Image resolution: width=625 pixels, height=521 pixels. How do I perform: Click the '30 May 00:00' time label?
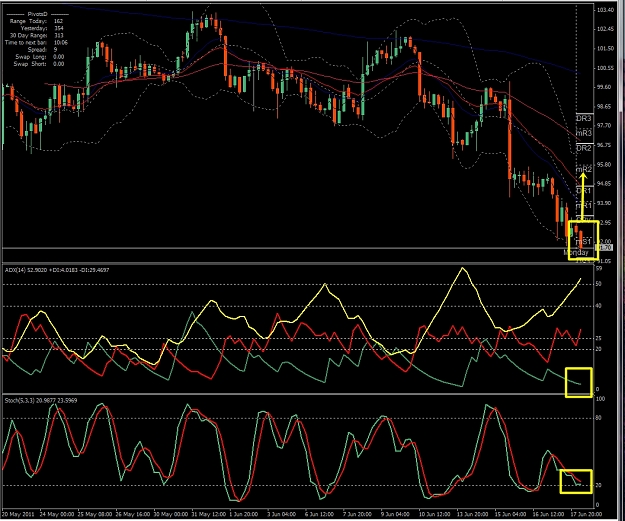click(x=171, y=514)
